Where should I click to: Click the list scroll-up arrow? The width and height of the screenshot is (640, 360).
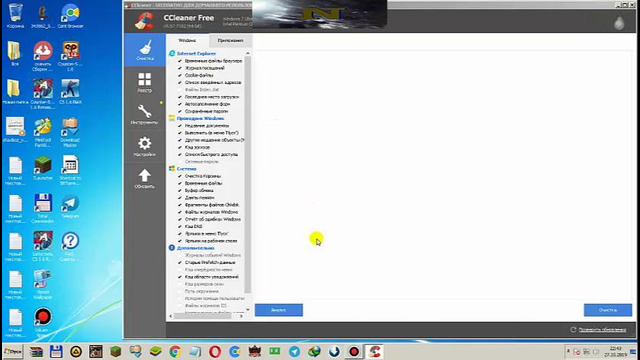pos(248,53)
